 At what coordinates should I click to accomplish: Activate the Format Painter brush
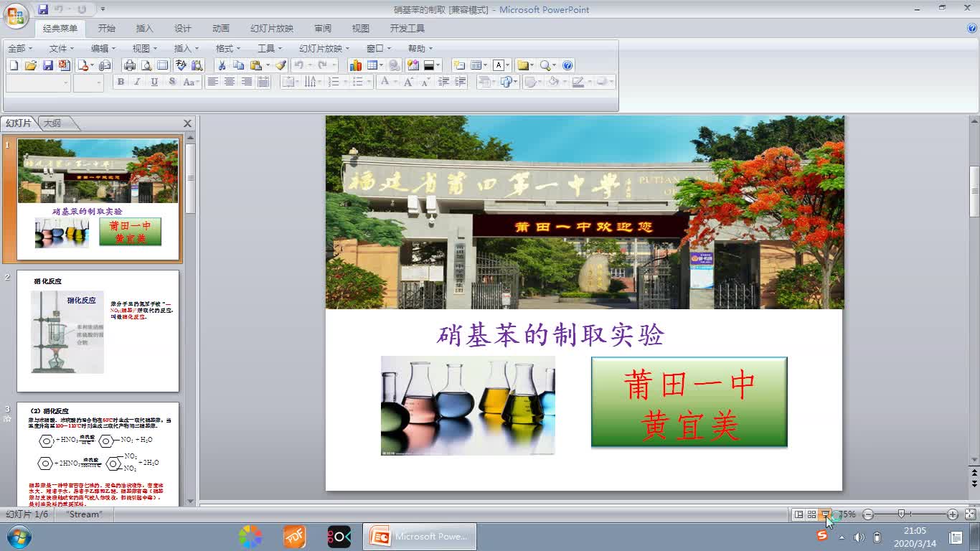click(281, 65)
